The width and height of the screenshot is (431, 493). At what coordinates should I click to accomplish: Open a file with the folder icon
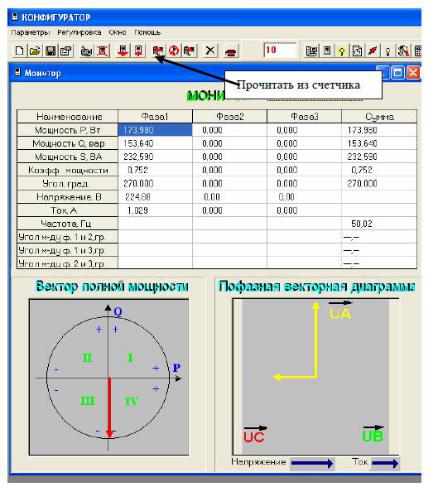(x=35, y=51)
